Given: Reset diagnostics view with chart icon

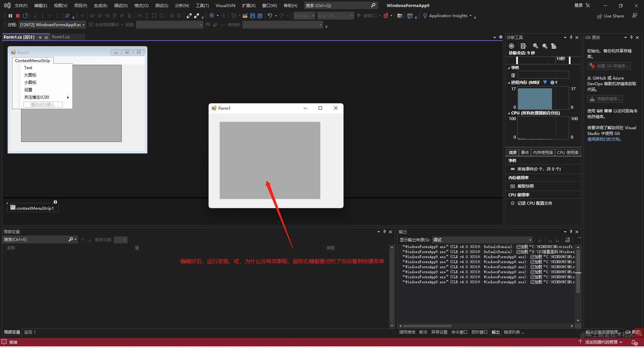Looking at the screenshot, I should [554, 46].
